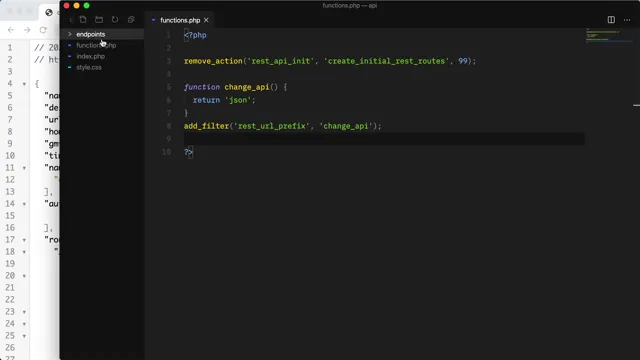Collapse JSON line 4 in browser window
640x360 pixels.
(x=24, y=84)
